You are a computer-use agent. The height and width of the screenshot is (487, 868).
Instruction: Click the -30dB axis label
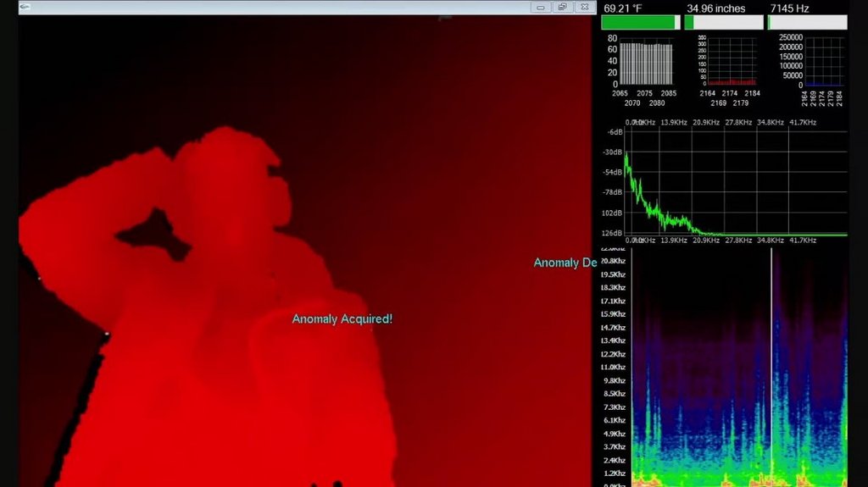[613, 152]
